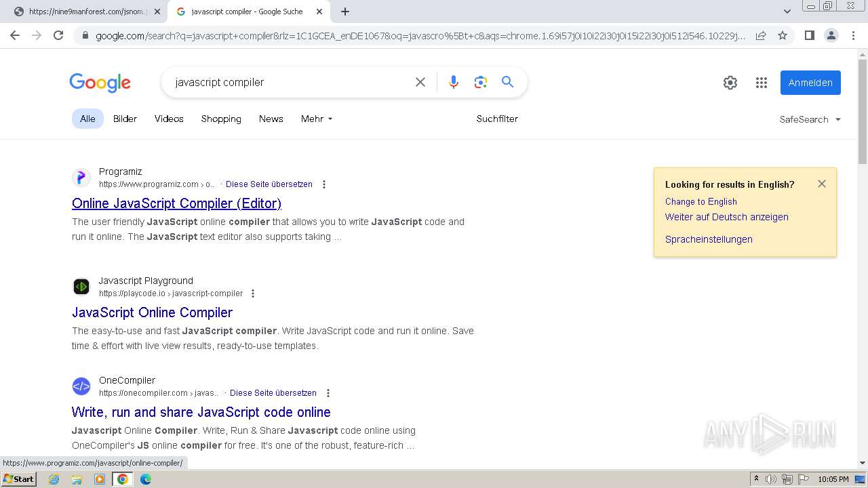Viewport: 868px width, 488px height.
Task: Clear the search query with the X
Action: click(x=420, y=82)
